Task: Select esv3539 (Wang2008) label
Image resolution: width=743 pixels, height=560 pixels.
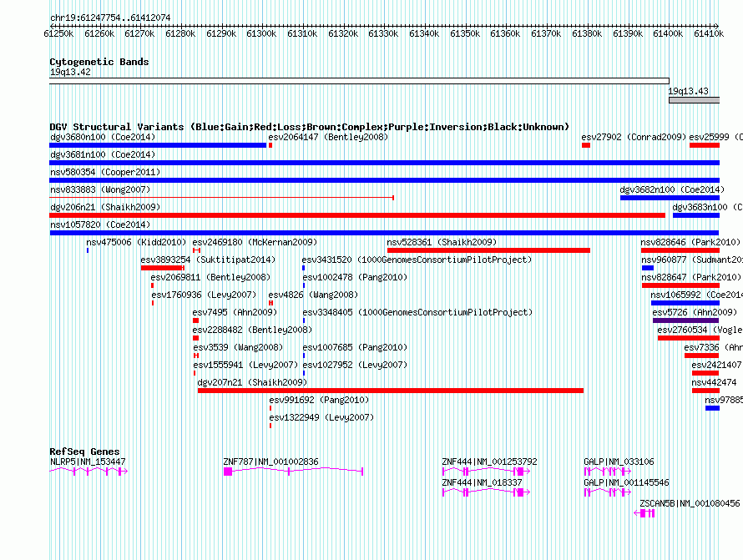Action: tap(238, 347)
